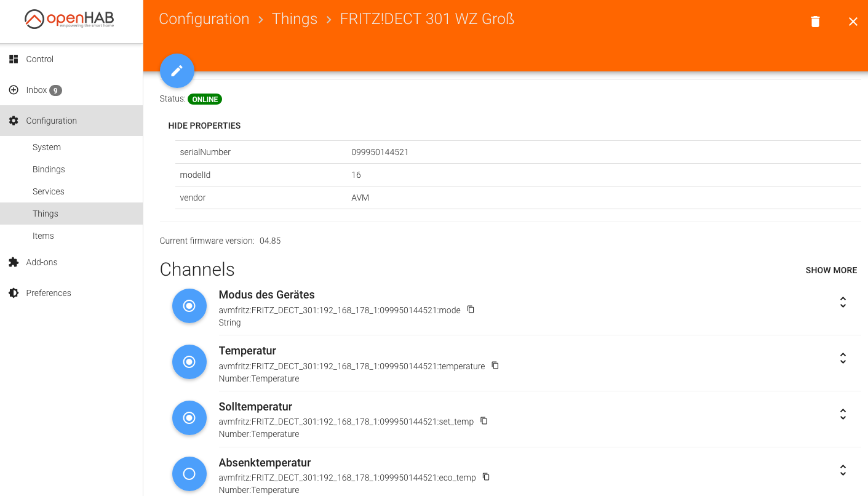The width and height of the screenshot is (868, 496).
Task: Close the thing configuration view
Action: tap(853, 22)
